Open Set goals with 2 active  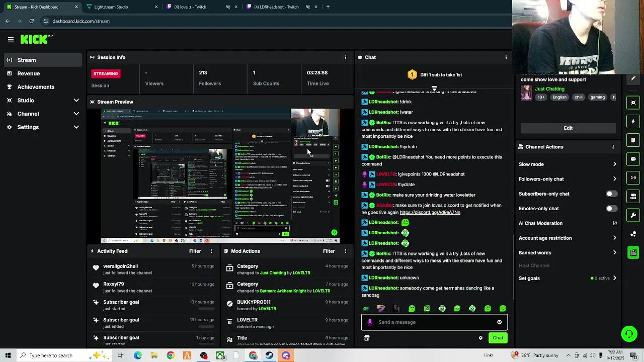(x=568, y=278)
